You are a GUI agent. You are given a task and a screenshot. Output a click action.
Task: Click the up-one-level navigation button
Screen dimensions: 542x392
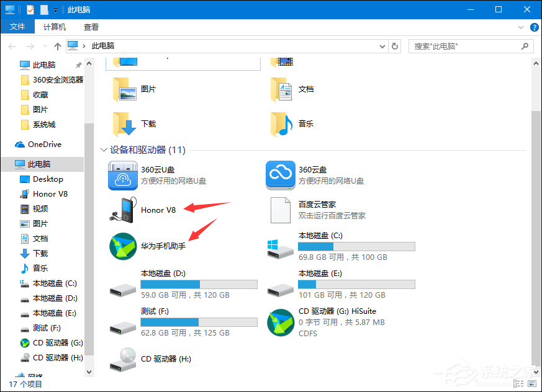pyautogui.click(x=57, y=46)
